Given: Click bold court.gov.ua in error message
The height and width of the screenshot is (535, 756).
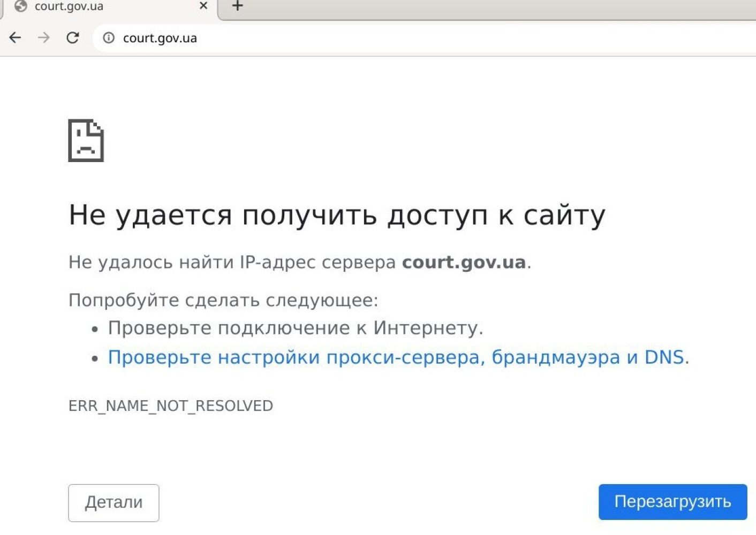Looking at the screenshot, I should pyautogui.click(x=464, y=262).
